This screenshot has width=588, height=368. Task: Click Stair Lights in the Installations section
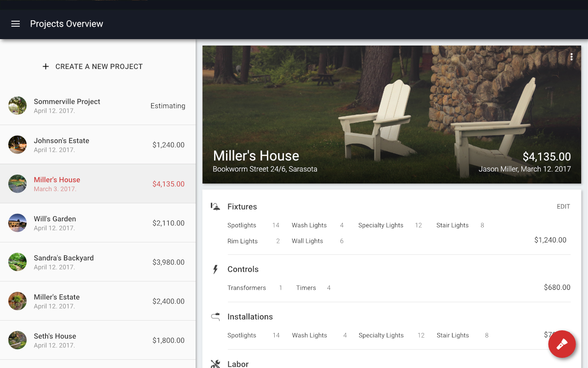pos(453,335)
